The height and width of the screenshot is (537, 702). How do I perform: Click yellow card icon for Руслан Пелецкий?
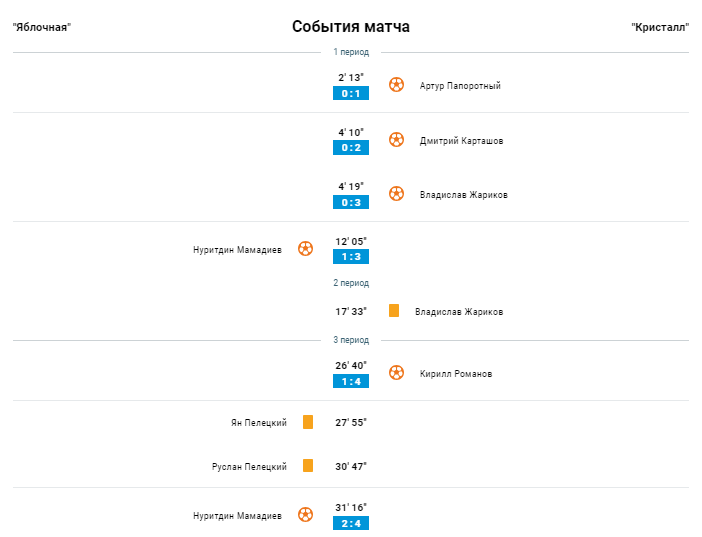(x=308, y=466)
